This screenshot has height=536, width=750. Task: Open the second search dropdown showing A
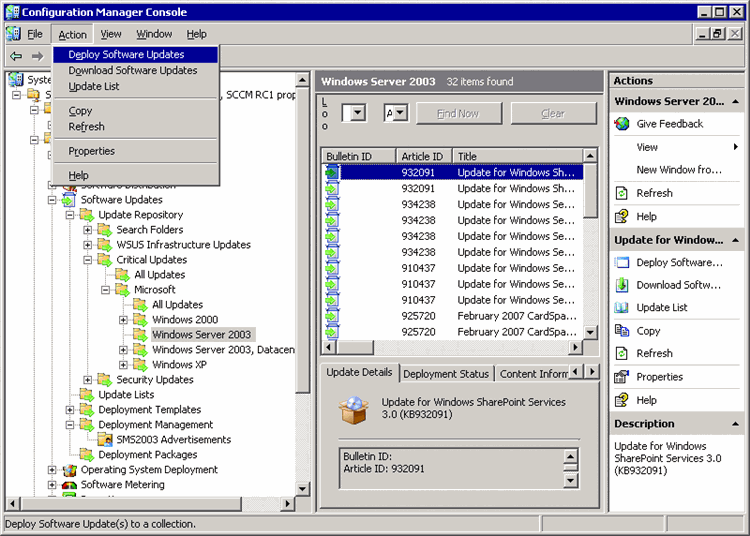coord(401,113)
